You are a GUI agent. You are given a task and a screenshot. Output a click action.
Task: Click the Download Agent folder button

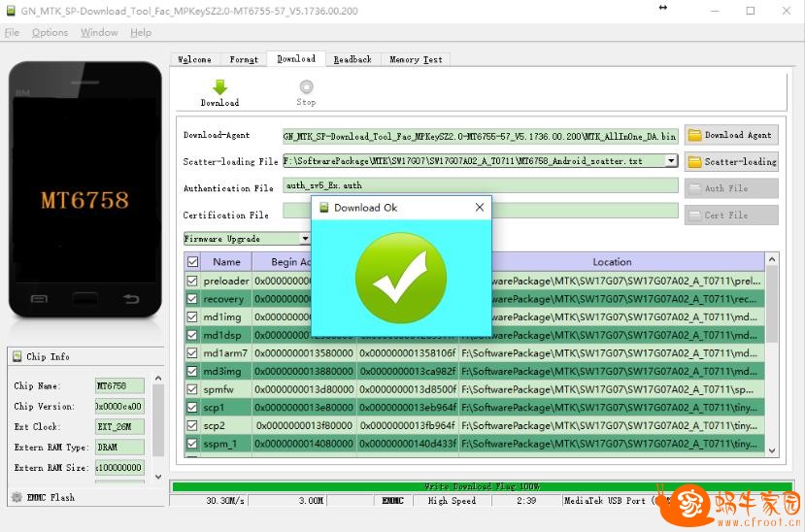(731, 135)
